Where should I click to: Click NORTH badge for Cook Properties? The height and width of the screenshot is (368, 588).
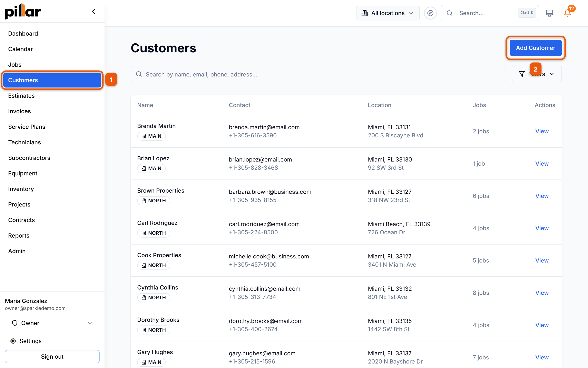[154, 265]
